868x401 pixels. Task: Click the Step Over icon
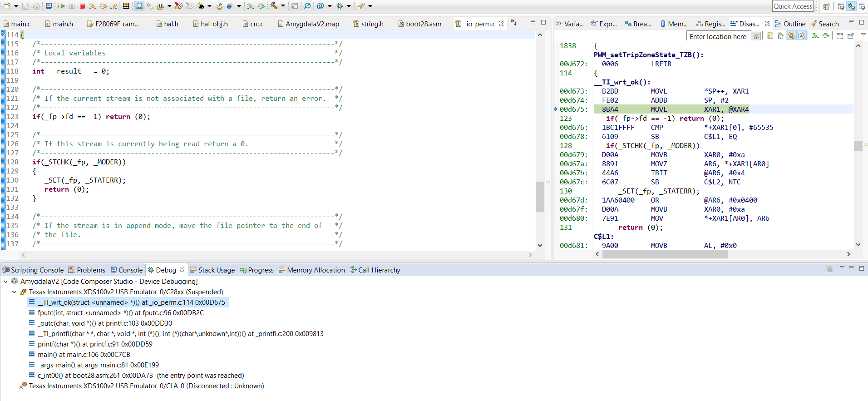103,6
